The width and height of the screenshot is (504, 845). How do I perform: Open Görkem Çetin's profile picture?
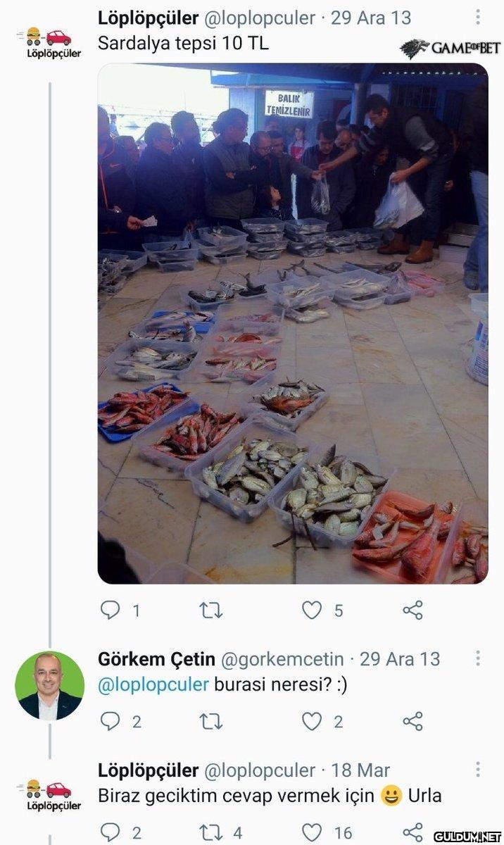(50, 685)
